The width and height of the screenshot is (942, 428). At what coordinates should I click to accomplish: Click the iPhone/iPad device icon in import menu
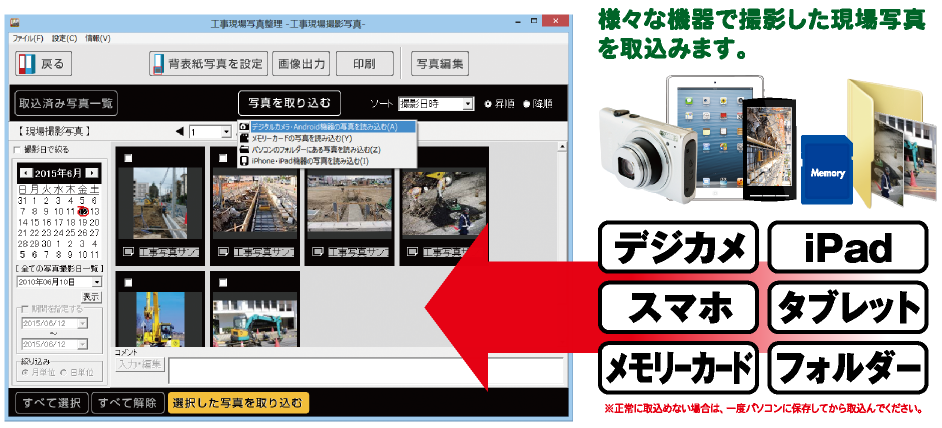tap(244, 160)
